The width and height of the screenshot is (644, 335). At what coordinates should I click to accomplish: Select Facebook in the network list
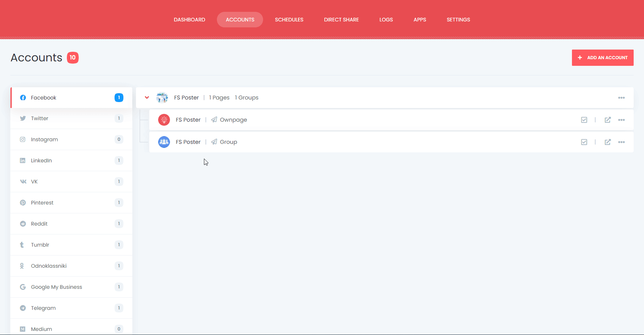point(71,98)
